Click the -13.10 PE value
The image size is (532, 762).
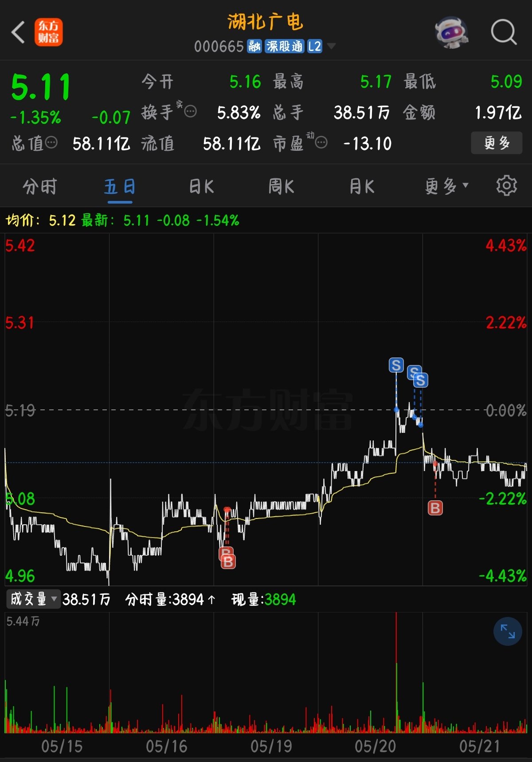point(368,144)
